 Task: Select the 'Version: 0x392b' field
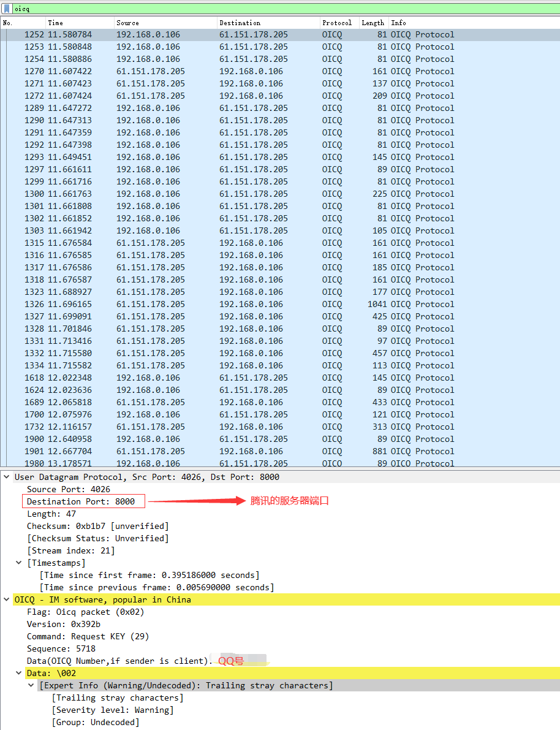pyautogui.click(x=63, y=624)
